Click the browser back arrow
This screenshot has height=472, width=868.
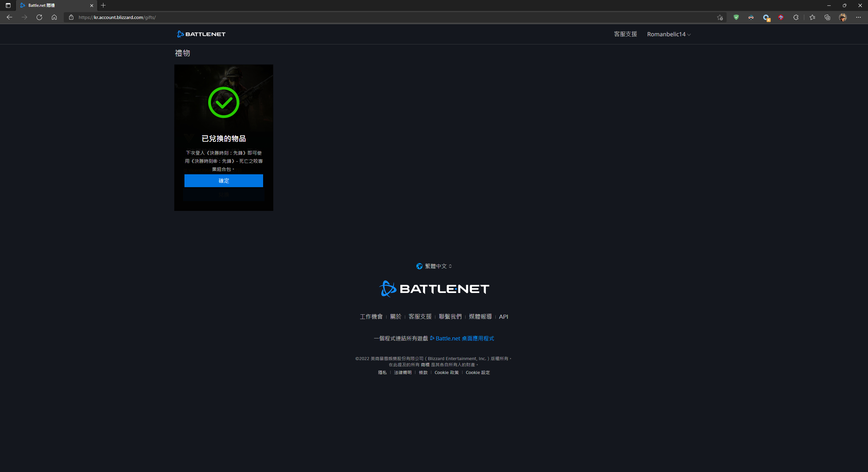(9, 17)
